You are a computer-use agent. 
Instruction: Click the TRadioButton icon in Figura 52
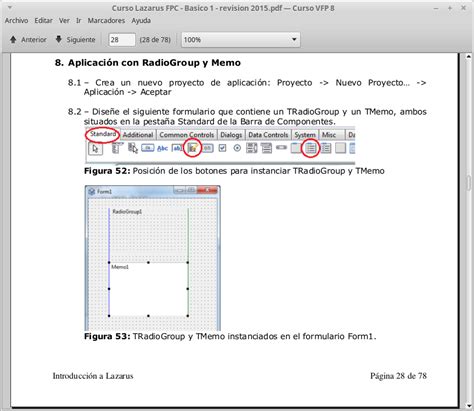pyautogui.click(x=237, y=148)
